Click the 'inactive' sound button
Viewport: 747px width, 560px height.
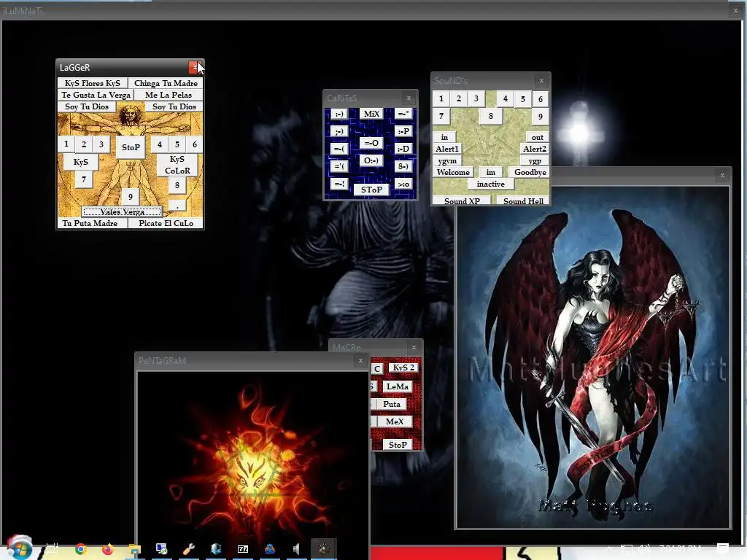(491, 184)
